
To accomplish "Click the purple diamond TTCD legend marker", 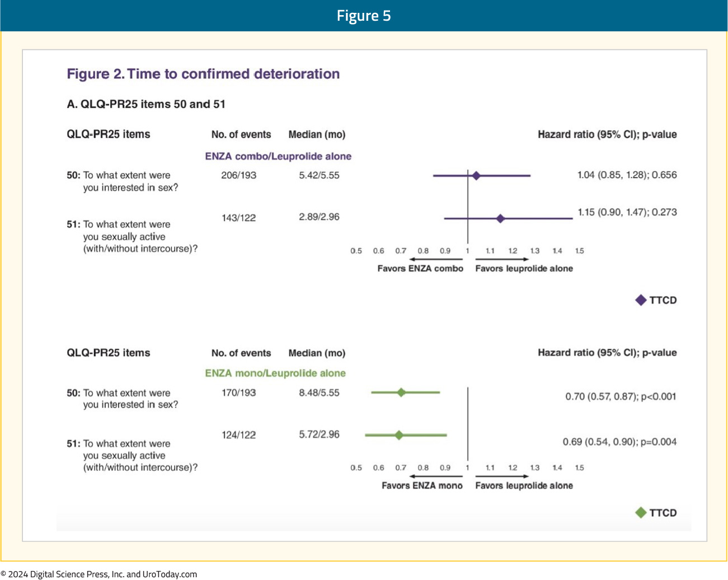I will coord(641,300).
